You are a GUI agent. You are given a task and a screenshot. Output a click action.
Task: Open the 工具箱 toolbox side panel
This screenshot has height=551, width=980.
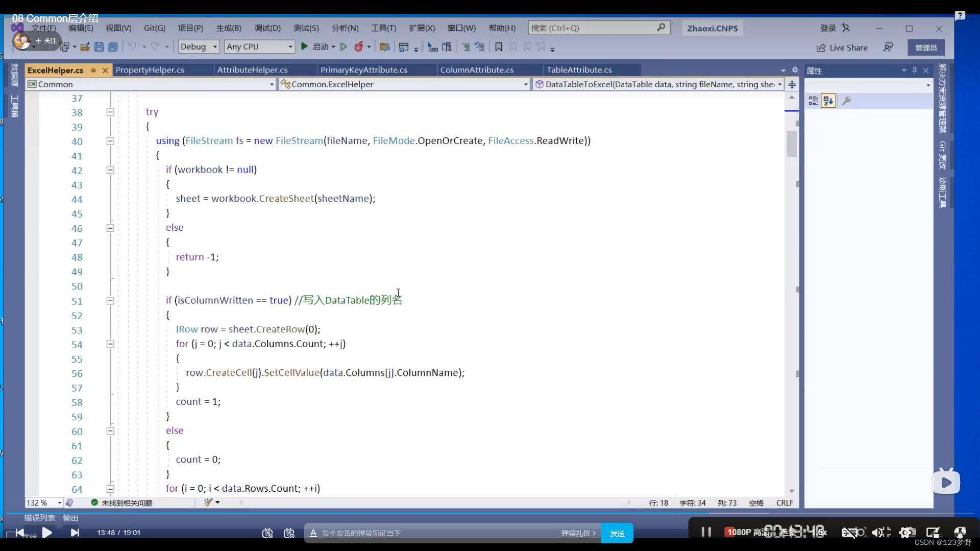pyautogui.click(x=14, y=106)
